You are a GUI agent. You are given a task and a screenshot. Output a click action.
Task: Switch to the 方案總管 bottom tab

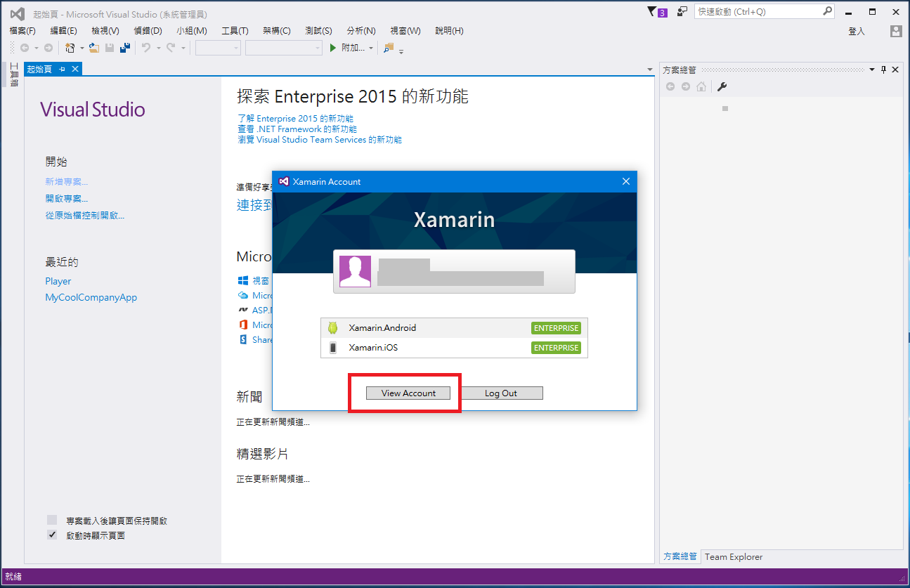pyautogui.click(x=680, y=556)
